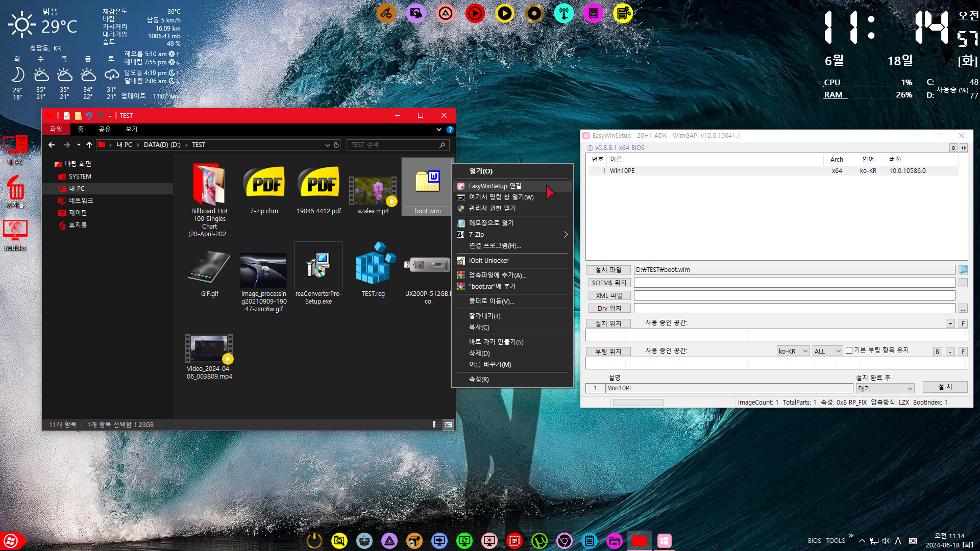Click the minus button in boot location row
This screenshot has width=980, height=551.
click(x=950, y=352)
